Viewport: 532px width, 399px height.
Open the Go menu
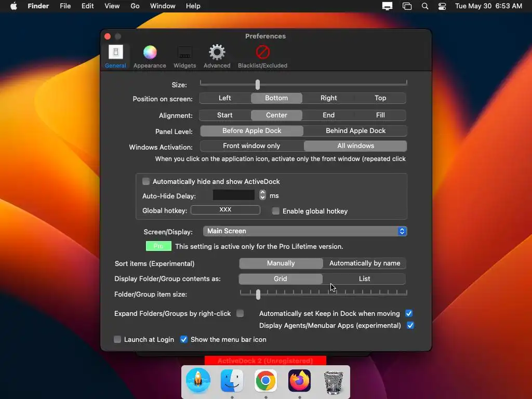coord(135,6)
